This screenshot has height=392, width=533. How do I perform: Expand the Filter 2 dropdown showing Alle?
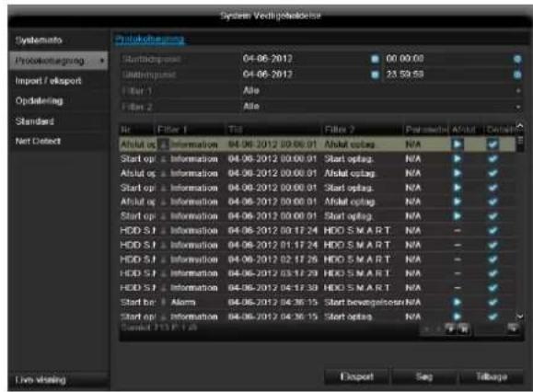click(x=518, y=107)
